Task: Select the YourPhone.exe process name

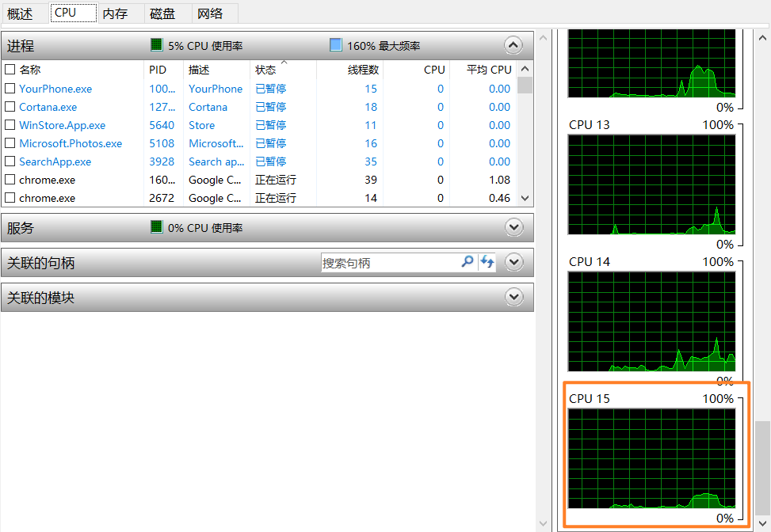Action: (x=55, y=89)
